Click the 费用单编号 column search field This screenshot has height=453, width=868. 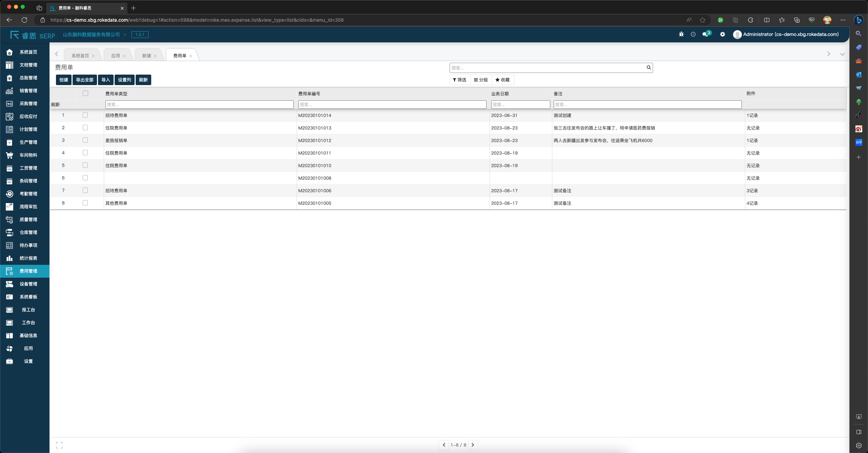pyautogui.click(x=392, y=104)
